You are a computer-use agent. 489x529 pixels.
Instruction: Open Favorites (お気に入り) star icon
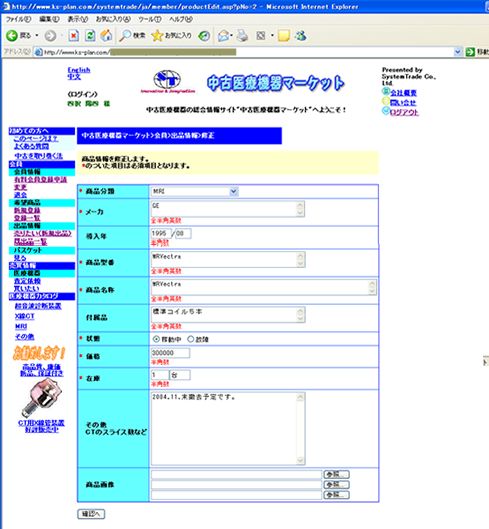(x=157, y=35)
